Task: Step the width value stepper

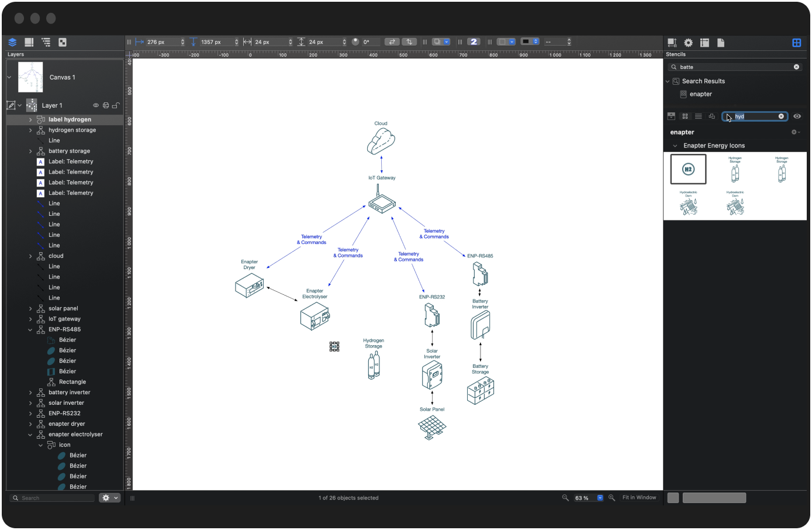Action: click(x=290, y=42)
